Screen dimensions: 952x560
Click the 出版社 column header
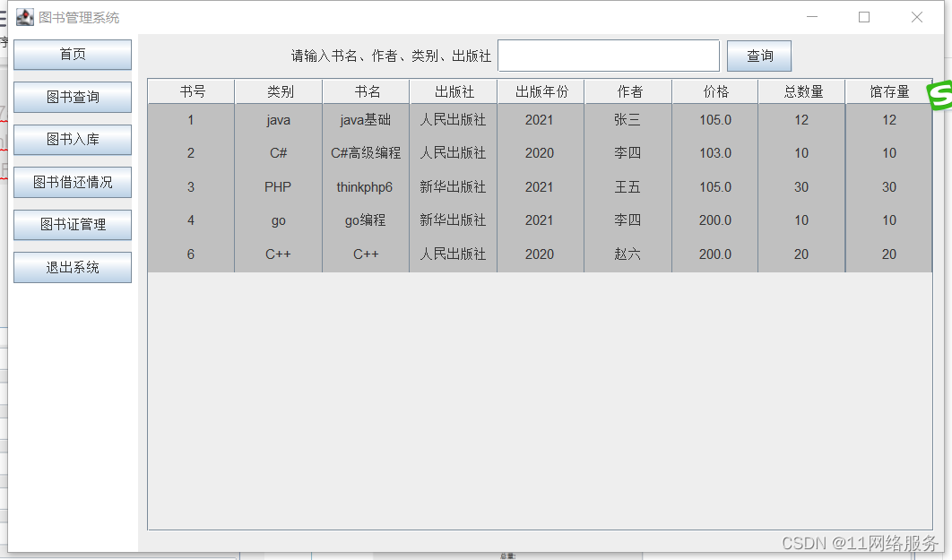click(454, 91)
